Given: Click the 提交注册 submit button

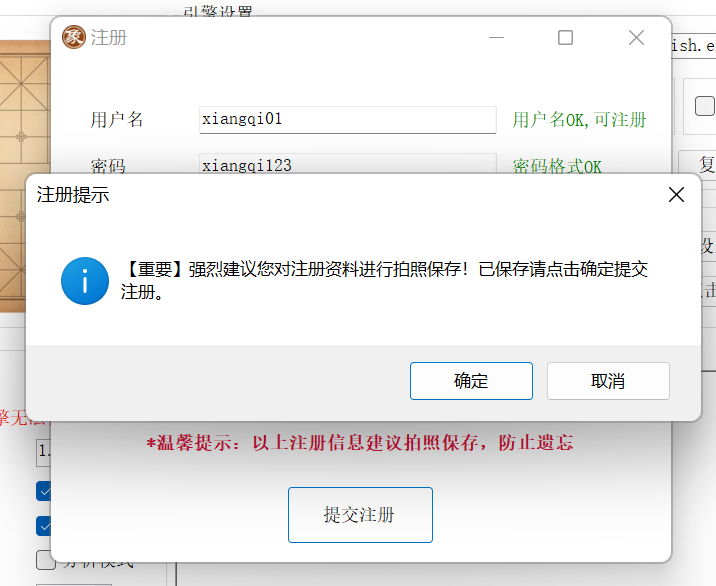Looking at the screenshot, I should click(360, 515).
